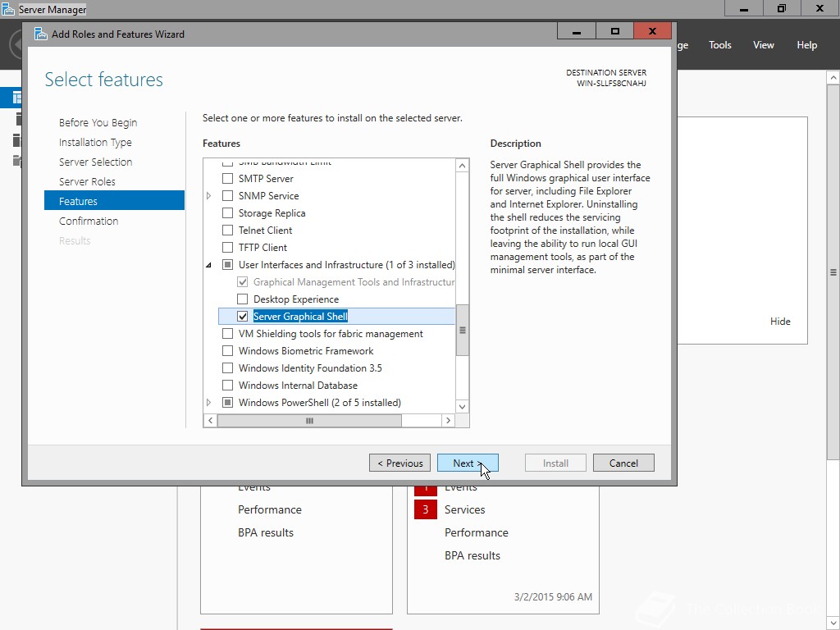The width and height of the screenshot is (840, 630).
Task: Open Performance in the left server tile
Action: click(269, 509)
